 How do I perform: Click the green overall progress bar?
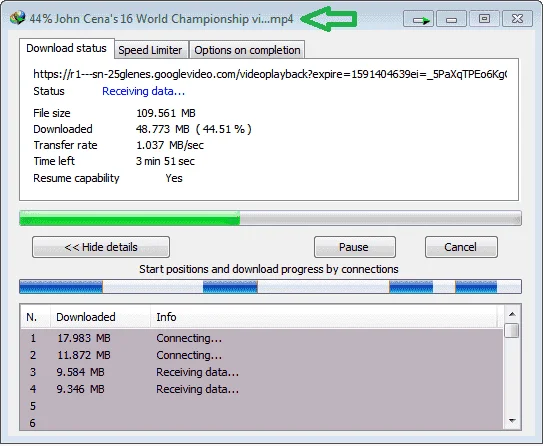pos(270,218)
